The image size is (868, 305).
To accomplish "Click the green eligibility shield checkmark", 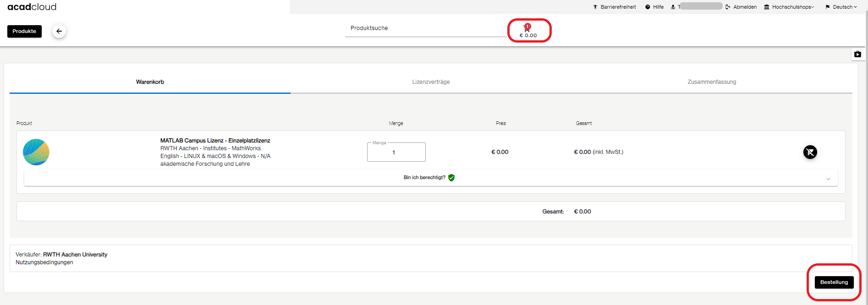I will click(x=451, y=178).
